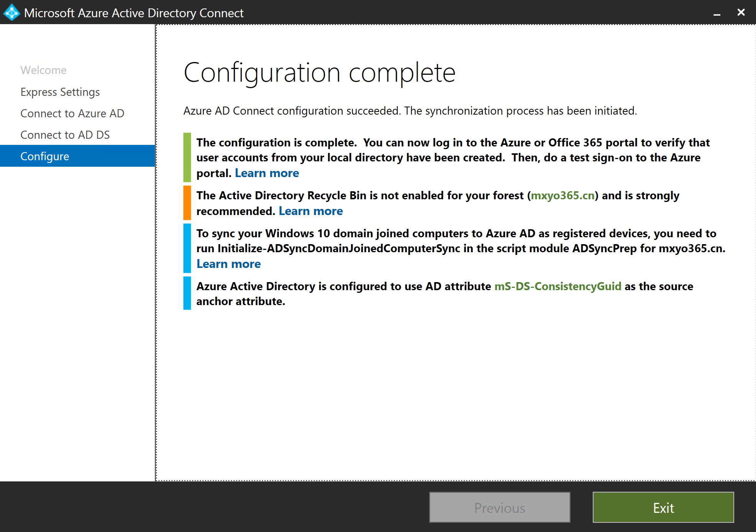The height and width of the screenshot is (532, 756).
Task: Click the Previous button
Action: [x=500, y=507]
